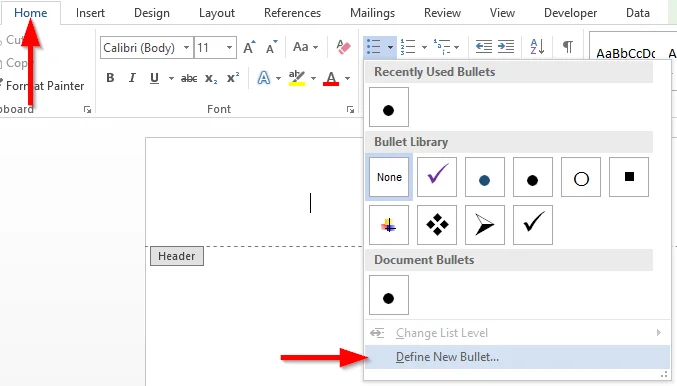Select the blue dot bullet

(485, 177)
